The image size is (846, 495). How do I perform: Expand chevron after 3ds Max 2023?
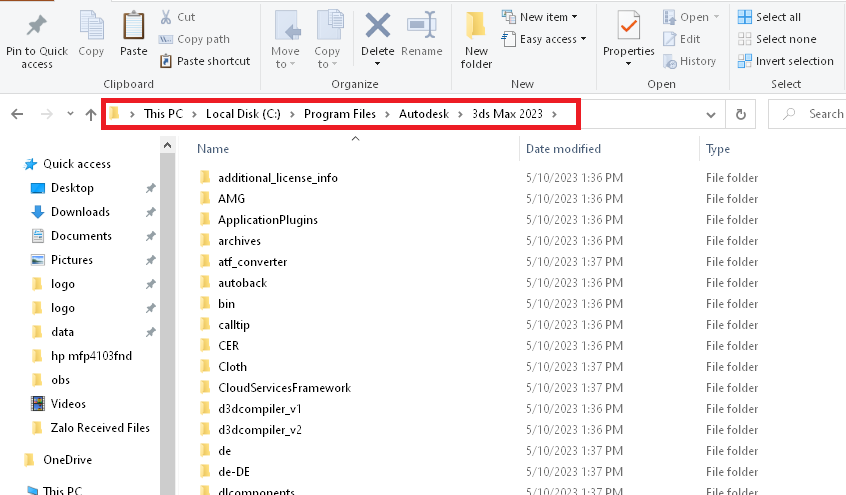(x=554, y=114)
